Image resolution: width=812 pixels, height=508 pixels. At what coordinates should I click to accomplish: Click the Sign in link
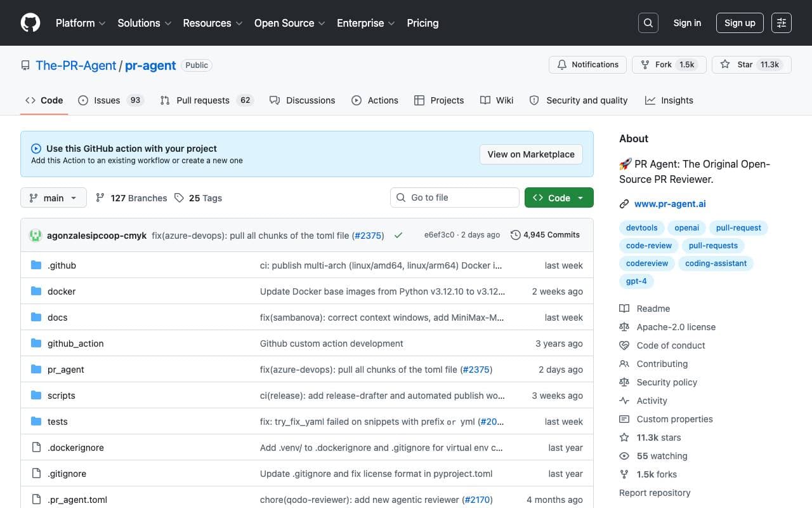click(x=687, y=23)
